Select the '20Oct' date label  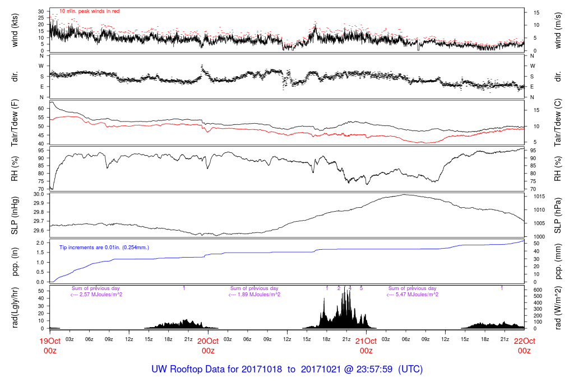(x=208, y=341)
